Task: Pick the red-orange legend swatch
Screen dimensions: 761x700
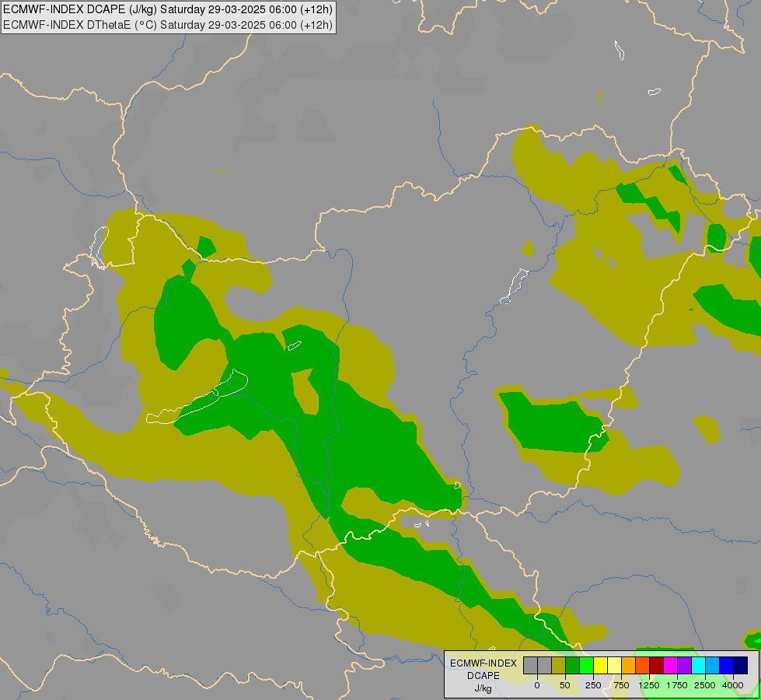Action: click(x=643, y=665)
